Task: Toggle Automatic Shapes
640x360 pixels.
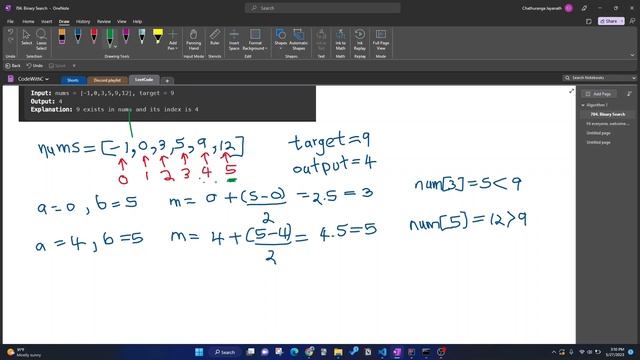Action: point(298,40)
